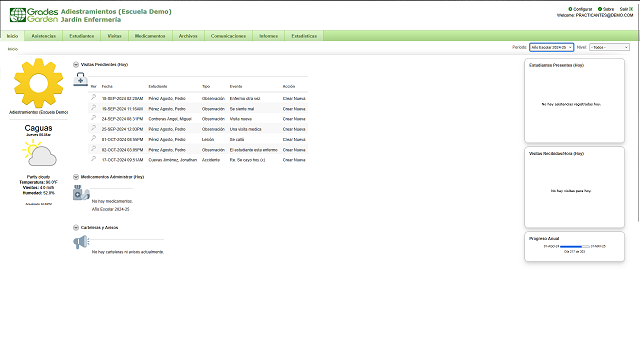
Task: Click the Acción column header
Action: pyautogui.click(x=289, y=87)
